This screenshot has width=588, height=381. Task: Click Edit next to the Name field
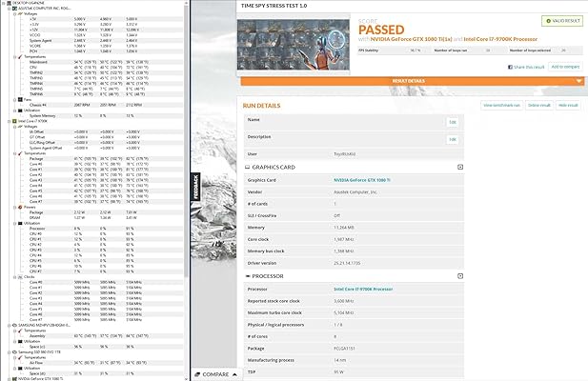(453, 122)
